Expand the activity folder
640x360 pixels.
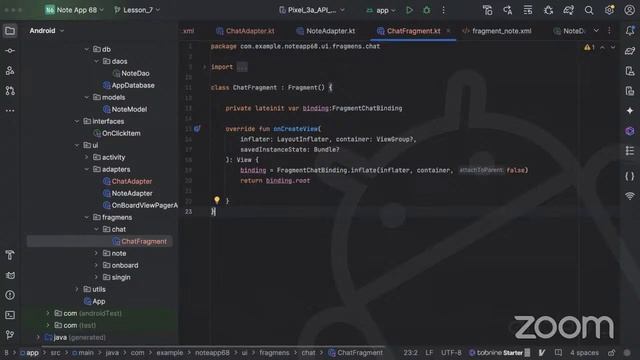click(x=87, y=157)
